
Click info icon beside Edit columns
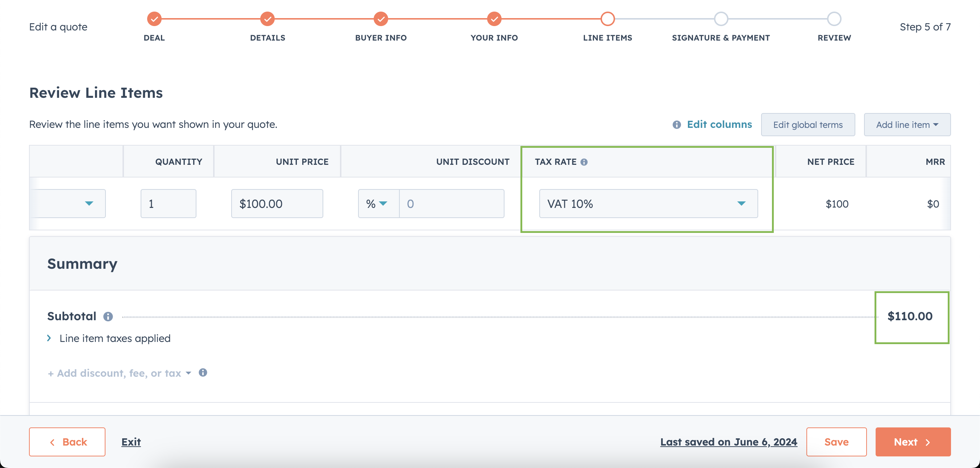[676, 125]
